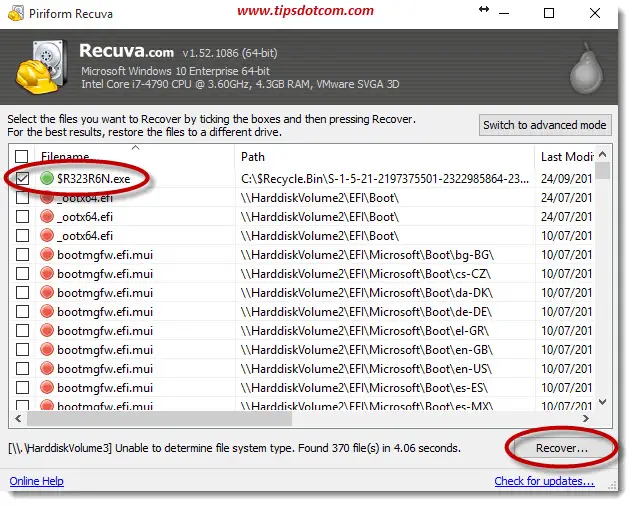Click the hard drive with helmet logo
The height and width of the screenshot is (506, 633).
coord(42,67)
